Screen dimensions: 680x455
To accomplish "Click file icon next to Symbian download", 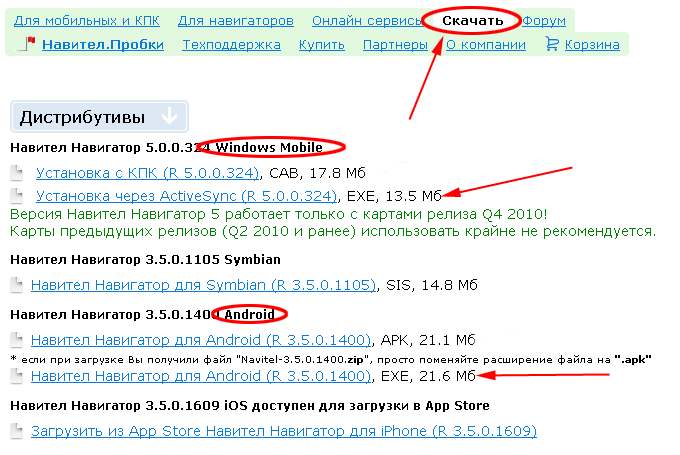I will pos(17,286).
